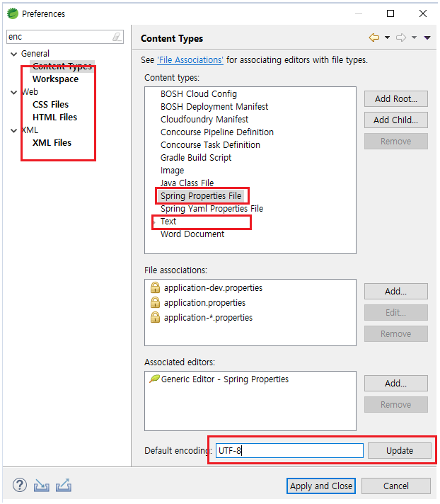
Task: Clear the enc filter text icon
Action: coord(117,37)
